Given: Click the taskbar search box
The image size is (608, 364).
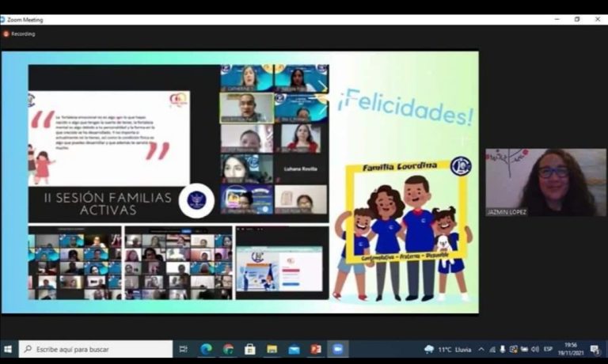Looking at the screenshot, I should 96,349.
